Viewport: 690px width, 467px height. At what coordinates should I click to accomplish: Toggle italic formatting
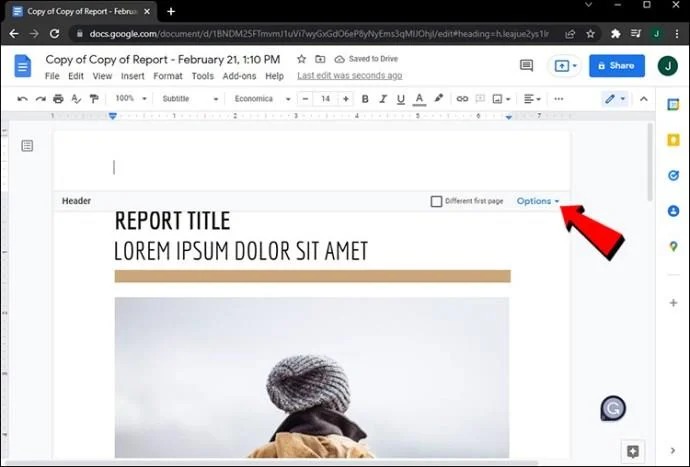(383, 99)
